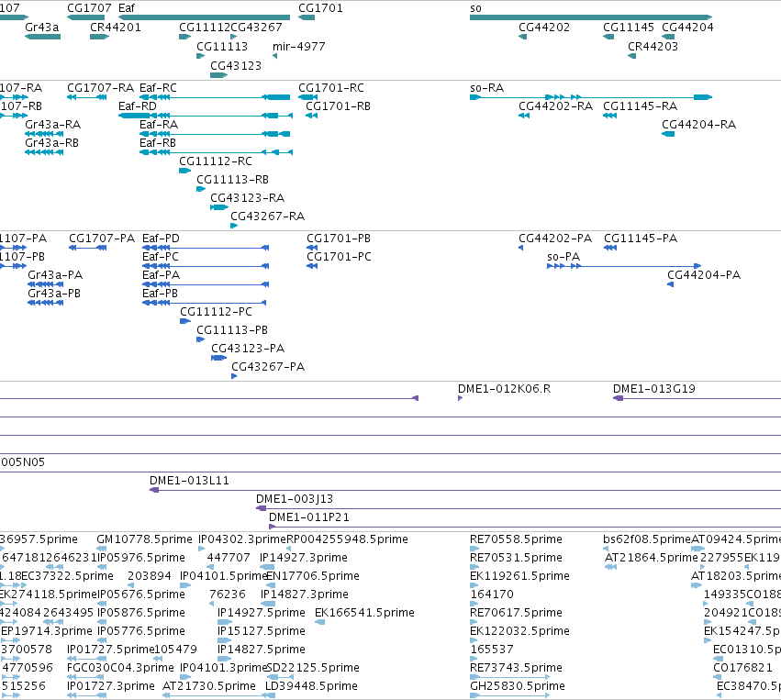The width and height of the screenshot is (781, 700).
Task: Select the DME1-012K06.R clone
Action: [x=460, y=398]
